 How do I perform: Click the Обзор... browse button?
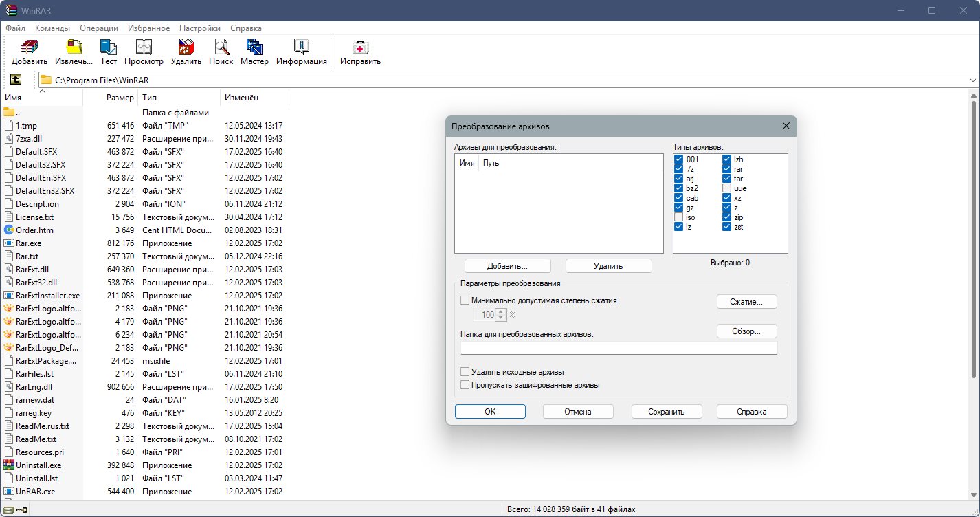point(746,331)
